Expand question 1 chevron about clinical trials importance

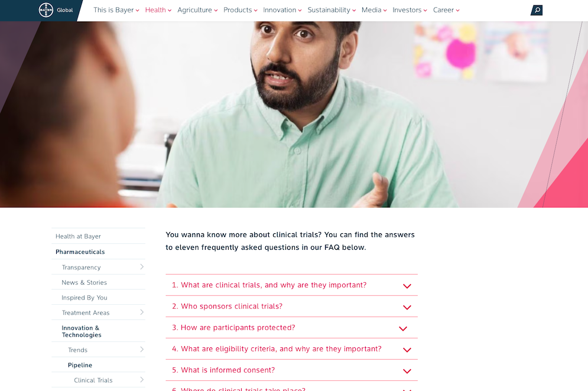[407, 286]
